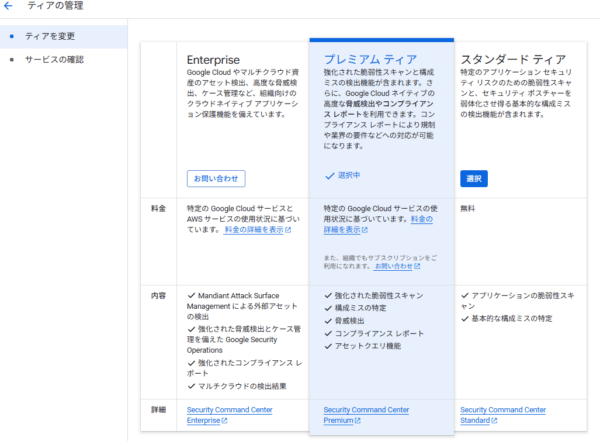Click the アセットクエリ機能 feature
Screen dimensions: 600x441
tap(362, 346)
